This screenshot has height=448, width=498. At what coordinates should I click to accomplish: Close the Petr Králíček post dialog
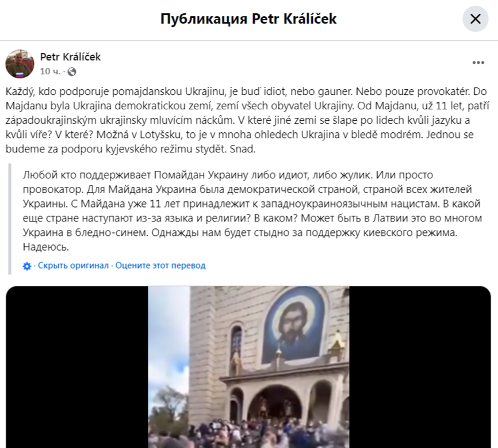tap(475, 19)
